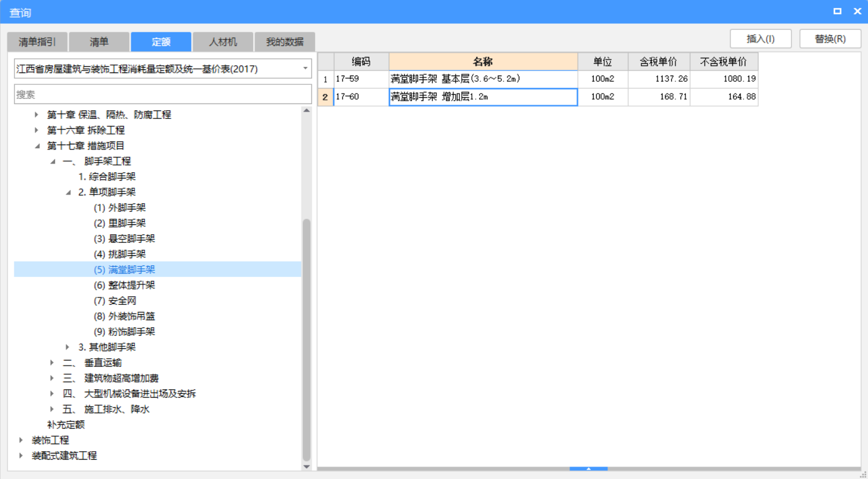Expand 三、建筑物超高增加费 node
Screen dimensions: 868x479
52,378
